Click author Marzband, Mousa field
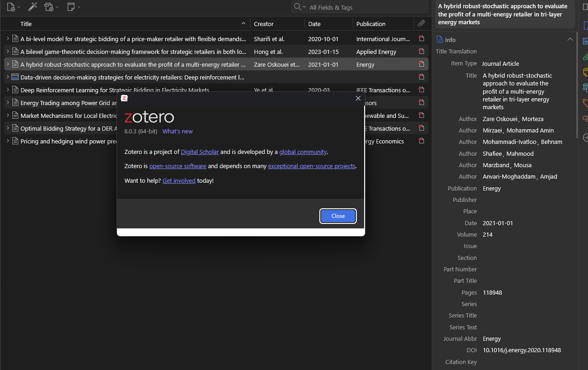 tap(507, 165)
